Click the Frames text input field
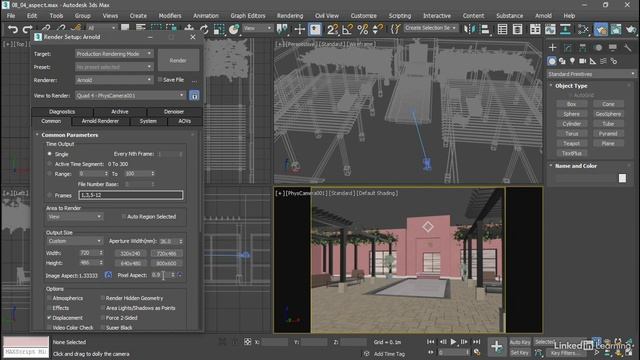The width and height of the screenshot is (640, 360). (131, 195)
